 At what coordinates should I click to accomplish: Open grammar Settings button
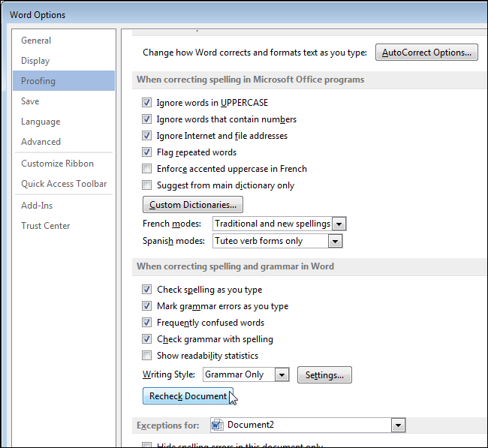pos(324,375)
